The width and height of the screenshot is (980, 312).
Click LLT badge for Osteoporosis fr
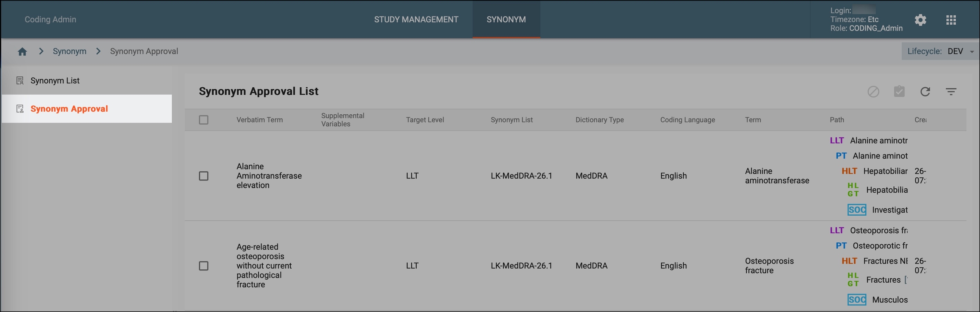(x=837, y=231)
